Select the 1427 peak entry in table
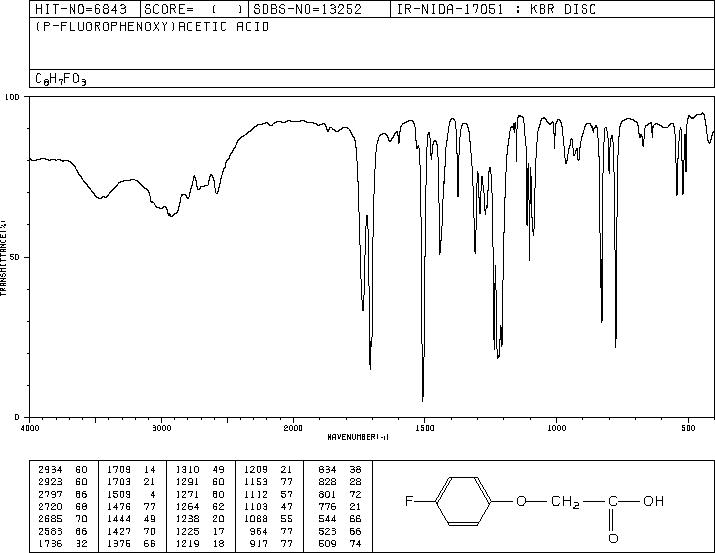The image size is (715, 553). 131,532
